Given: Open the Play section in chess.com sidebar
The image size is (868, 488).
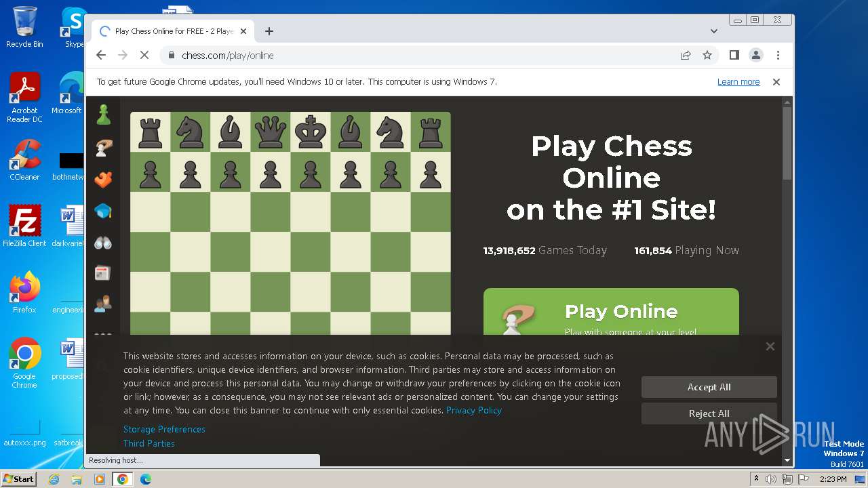Looking at the screenshot, I should click(103, 147).
